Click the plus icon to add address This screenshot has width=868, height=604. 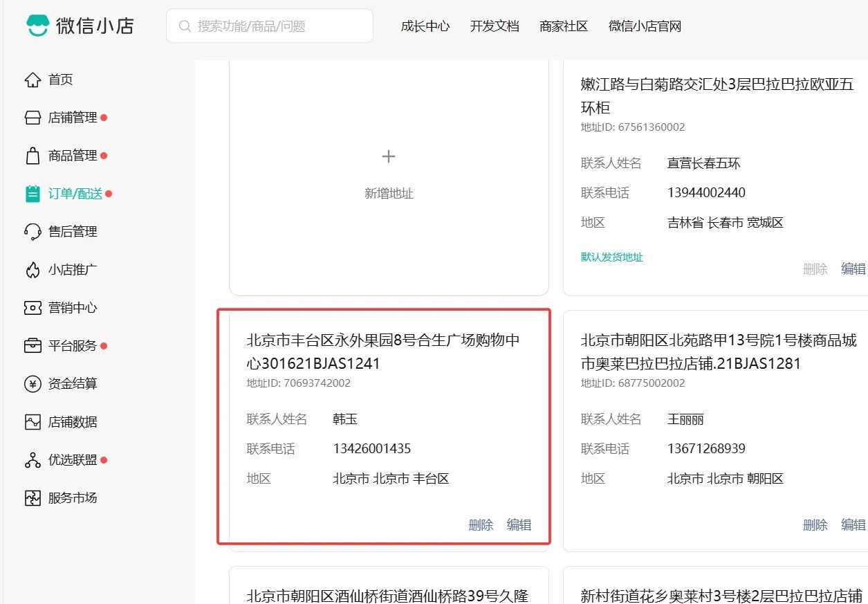[389, 156]
